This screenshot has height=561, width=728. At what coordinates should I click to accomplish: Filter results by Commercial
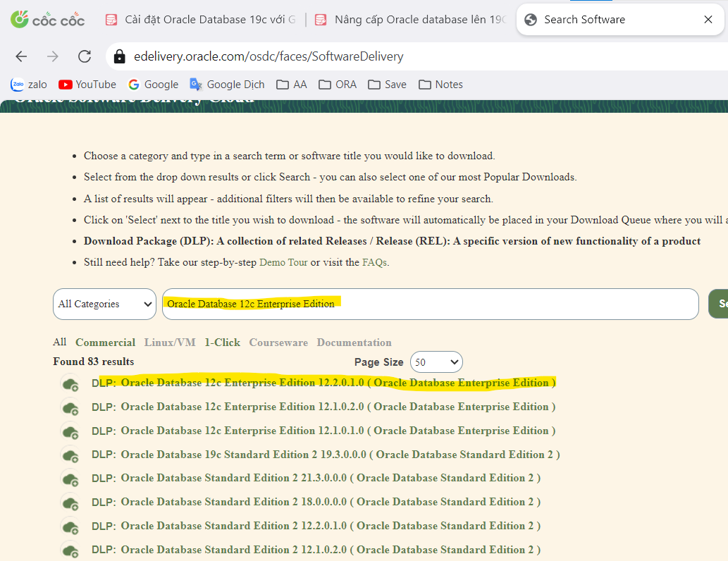[x=106, y=343]
